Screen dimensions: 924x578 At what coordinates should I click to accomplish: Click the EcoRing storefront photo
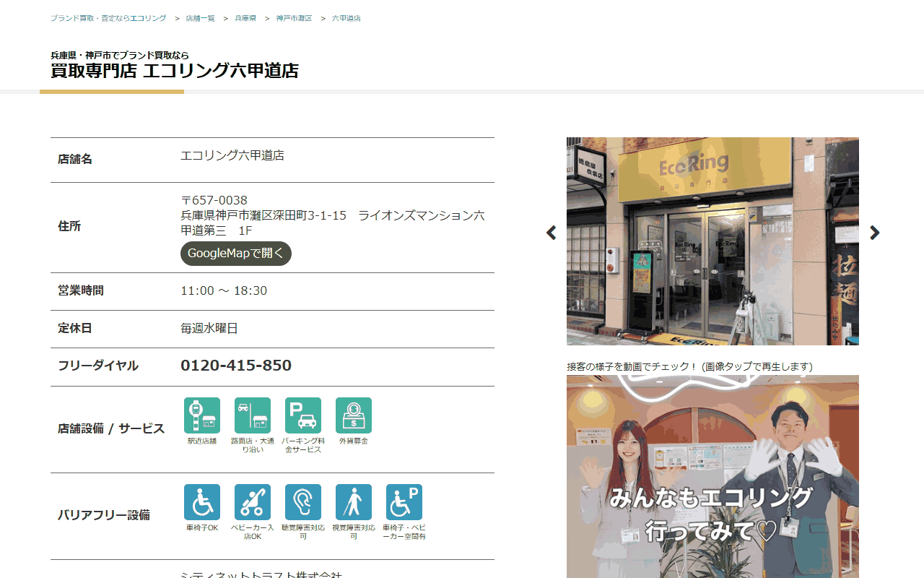pos(712,241)
